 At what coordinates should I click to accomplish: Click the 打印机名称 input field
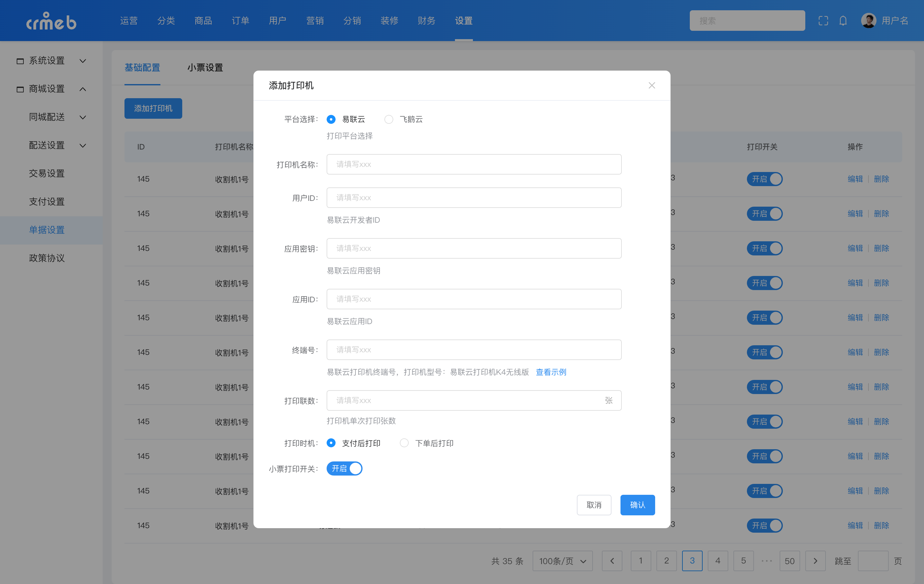click(474, 164)
